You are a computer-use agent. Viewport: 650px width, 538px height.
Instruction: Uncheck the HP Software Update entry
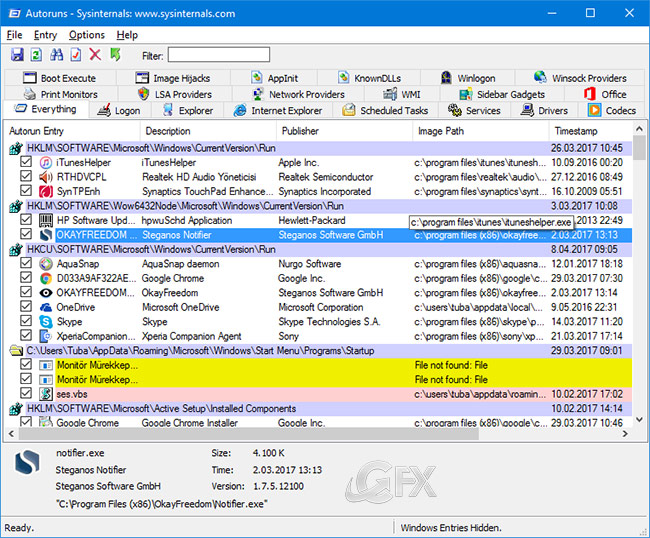26,220
